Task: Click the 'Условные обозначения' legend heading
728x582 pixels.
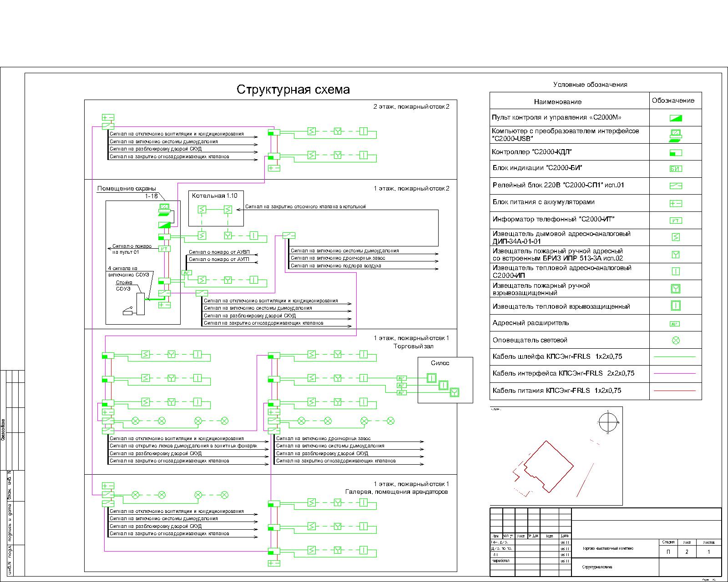Action: point(590,85)
